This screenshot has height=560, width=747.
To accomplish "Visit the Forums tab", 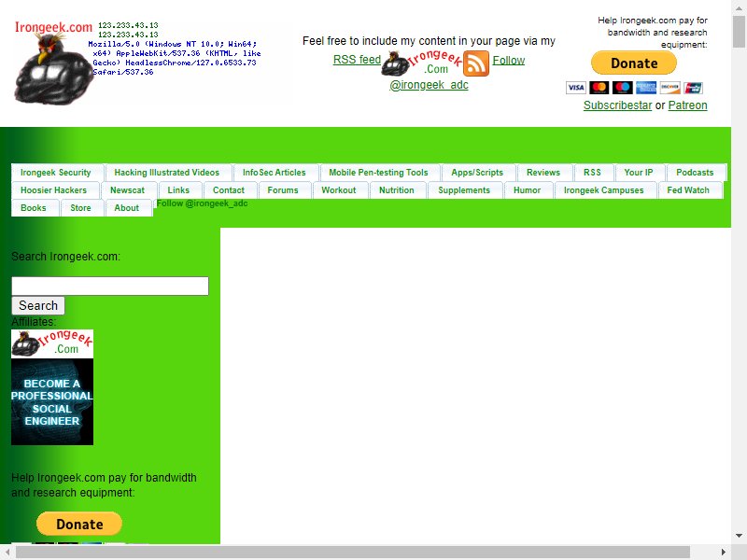I will 283,190.
